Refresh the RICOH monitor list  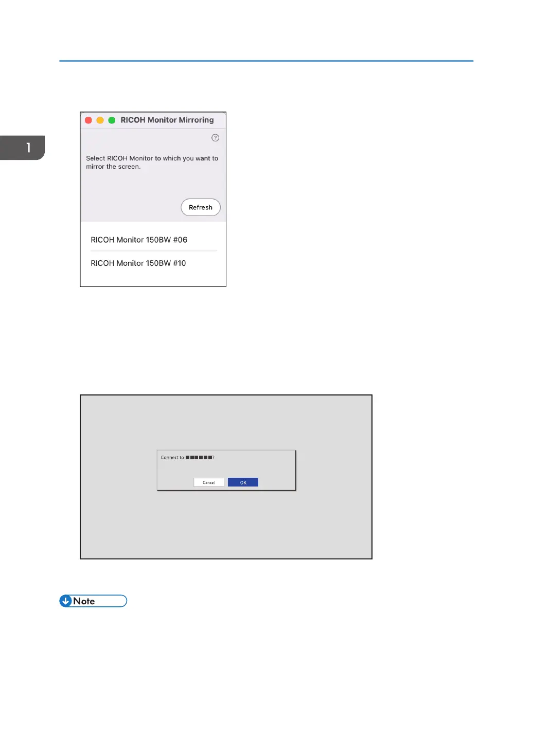201,207
